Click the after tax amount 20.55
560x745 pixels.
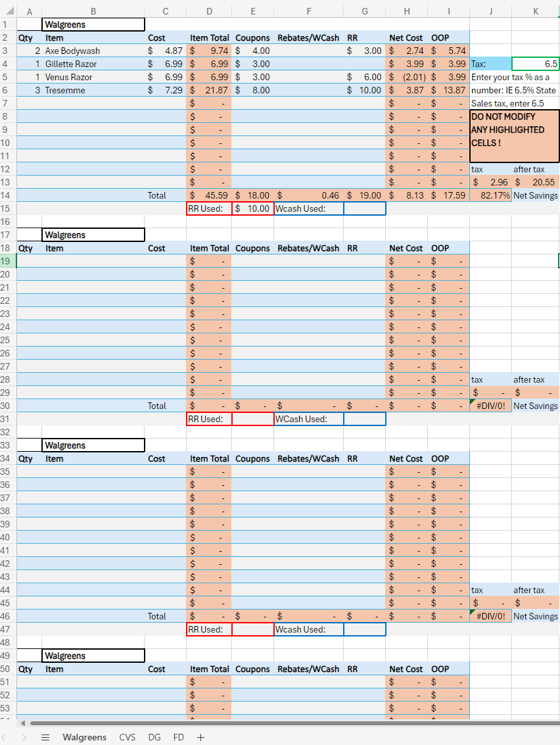tap(535, 182)
